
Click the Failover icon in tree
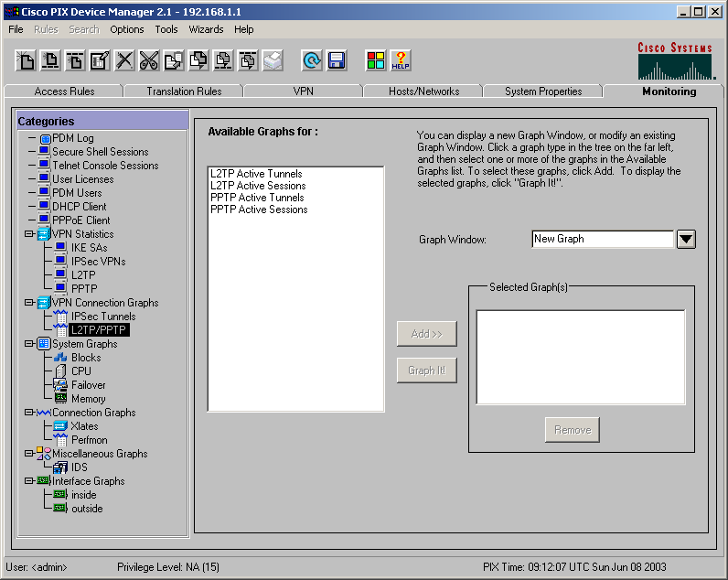click(60, 385)
